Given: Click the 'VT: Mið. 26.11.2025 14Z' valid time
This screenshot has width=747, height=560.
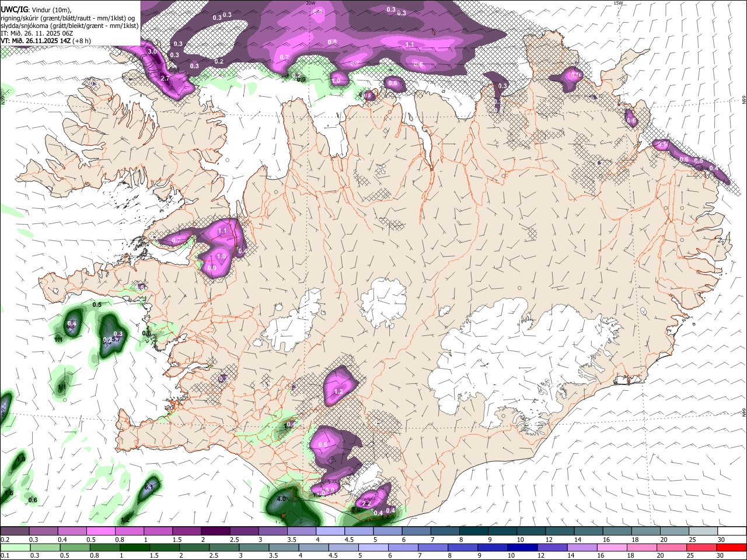Looking at the screenshot, I should (x=35, y=41).
